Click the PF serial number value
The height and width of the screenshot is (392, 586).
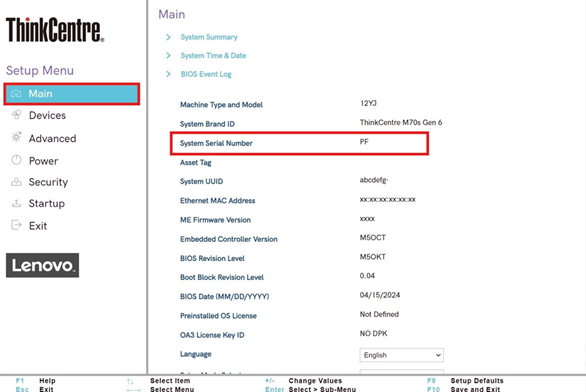pos(364,142)
